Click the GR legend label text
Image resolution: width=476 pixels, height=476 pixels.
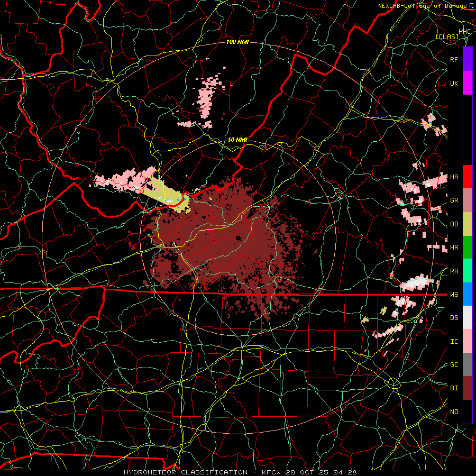tap(454, 200)
